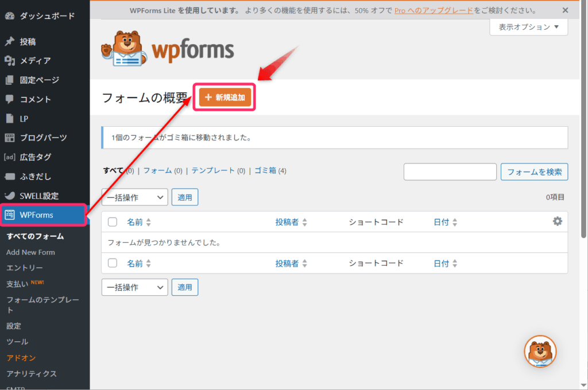Click the 新規追加 add new button
Viewport: 588px width, 390px height.
pyautogui.click(x=225, y=97)
